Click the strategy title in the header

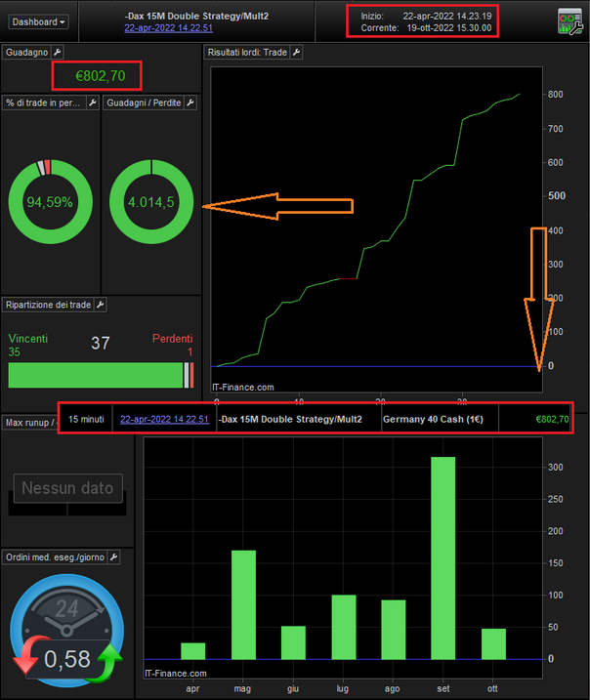[196, 16]
